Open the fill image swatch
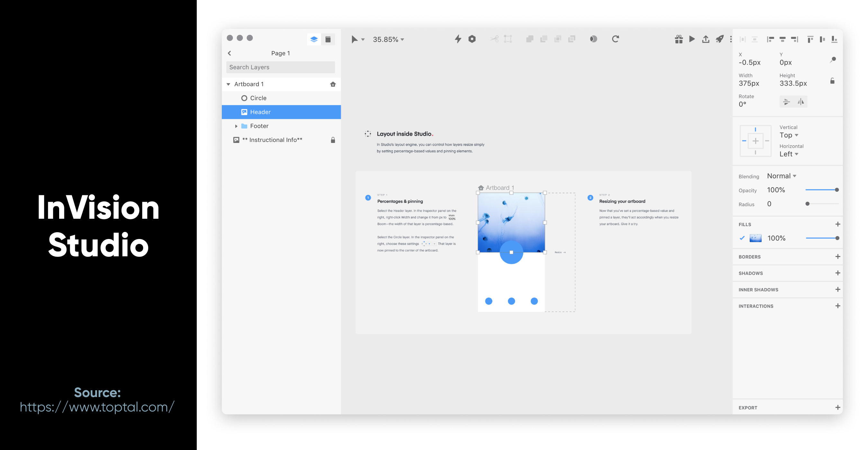Image resolution: width=868 pixels, height=450 pixels. (755, 238)
